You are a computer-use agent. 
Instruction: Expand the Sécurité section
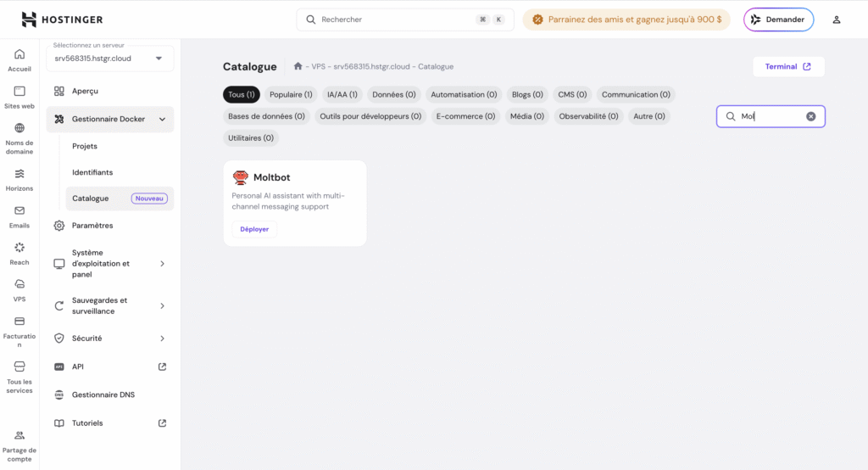tap(162, 339)
